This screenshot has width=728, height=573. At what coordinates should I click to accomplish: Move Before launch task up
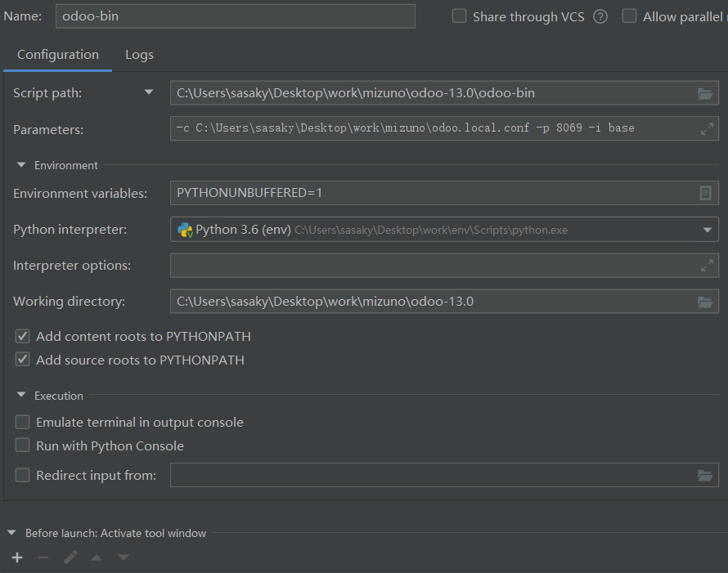click(x=97, y=557)
